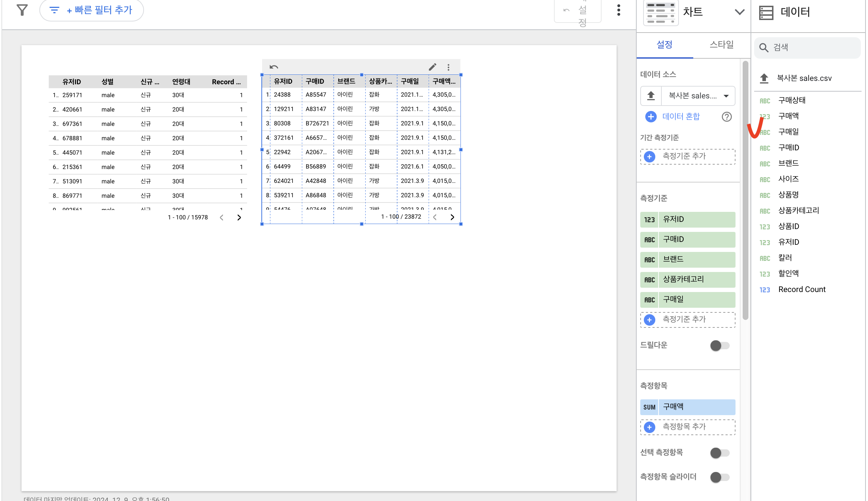Viewport: 868px width, 501px height.
Task: Select the 칼러 field in the data panel
Action: 785,258
